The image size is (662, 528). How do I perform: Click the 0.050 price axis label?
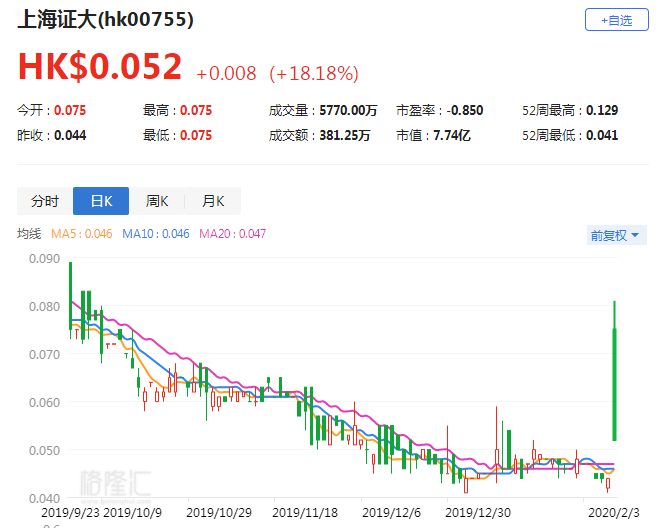tap(44, 450)
